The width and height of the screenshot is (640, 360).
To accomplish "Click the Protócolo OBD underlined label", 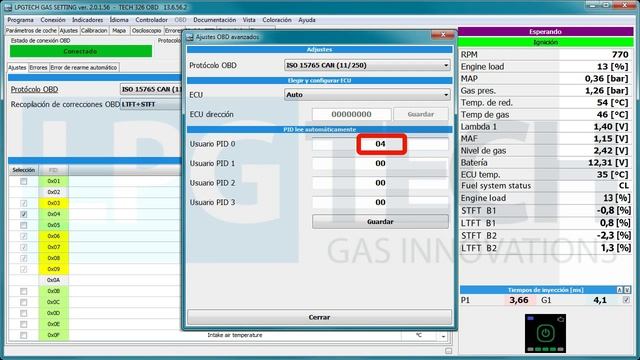I will coord(34,89).
